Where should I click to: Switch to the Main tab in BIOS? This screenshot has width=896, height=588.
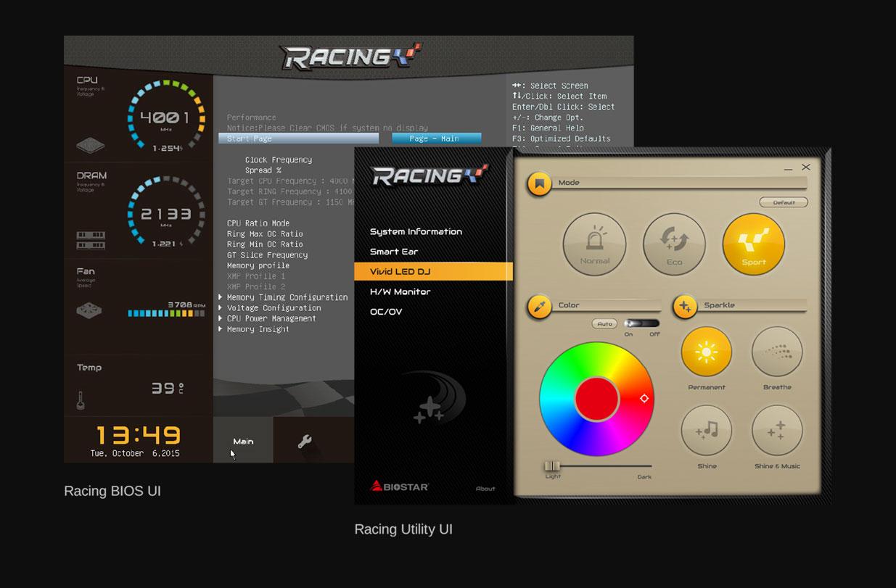click(243, 441)
